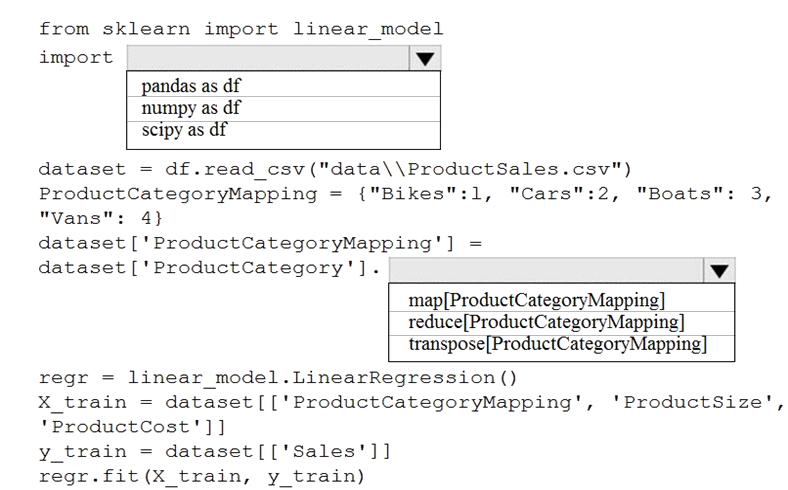Expand the ProductCategory method dropdown arrow
788x490 pixels.
(x=719, y=270)
